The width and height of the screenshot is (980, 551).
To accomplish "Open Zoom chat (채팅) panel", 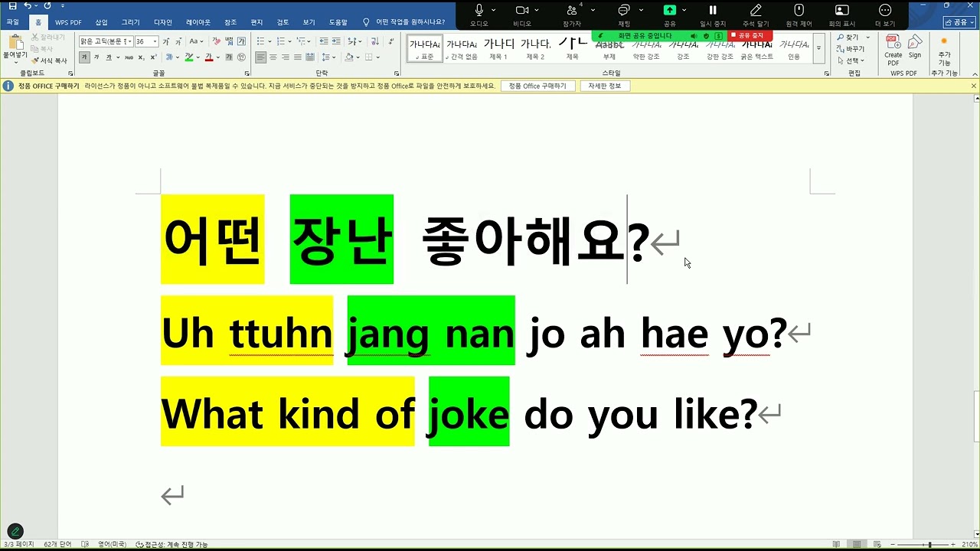I will tap(624, 15).
